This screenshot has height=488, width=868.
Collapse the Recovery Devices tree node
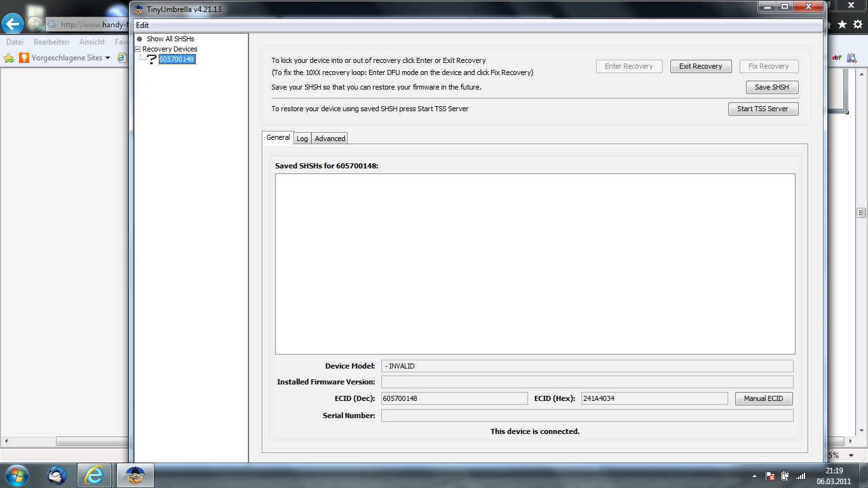pos(138,49)
